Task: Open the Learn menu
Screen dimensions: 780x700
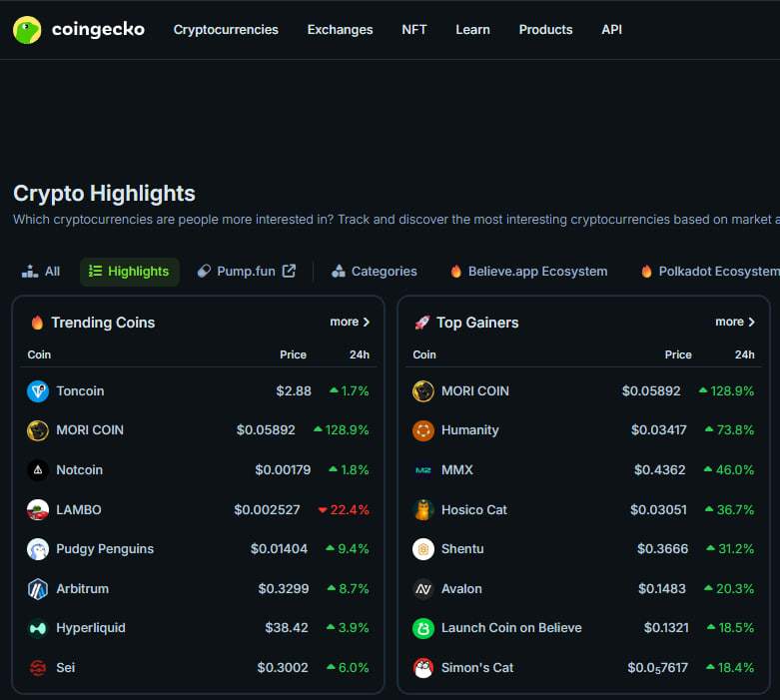Action: coord(472,30)
